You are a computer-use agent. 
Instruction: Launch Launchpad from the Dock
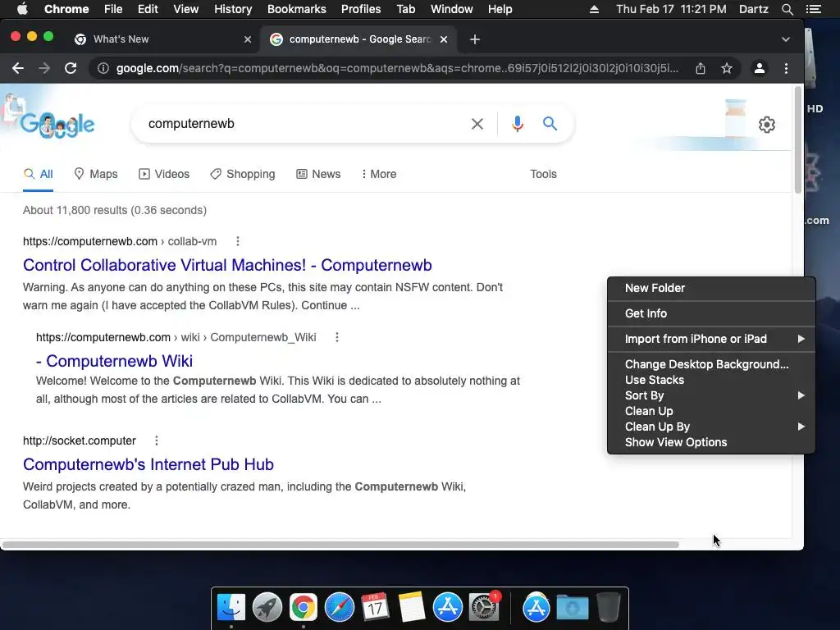267,608
